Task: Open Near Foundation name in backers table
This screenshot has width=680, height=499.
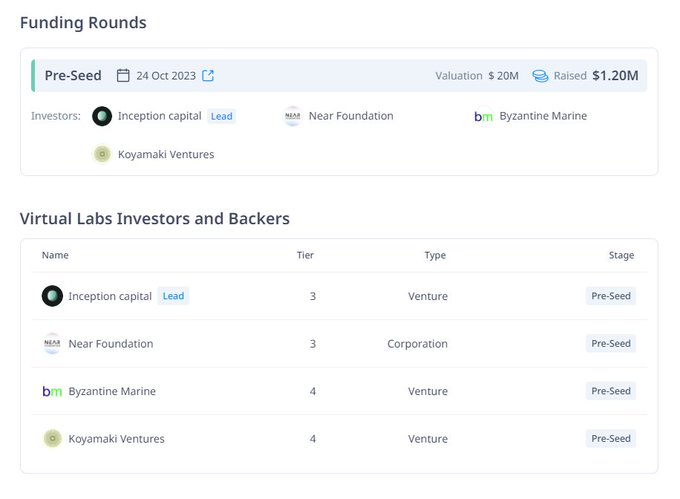Action: 111,344
